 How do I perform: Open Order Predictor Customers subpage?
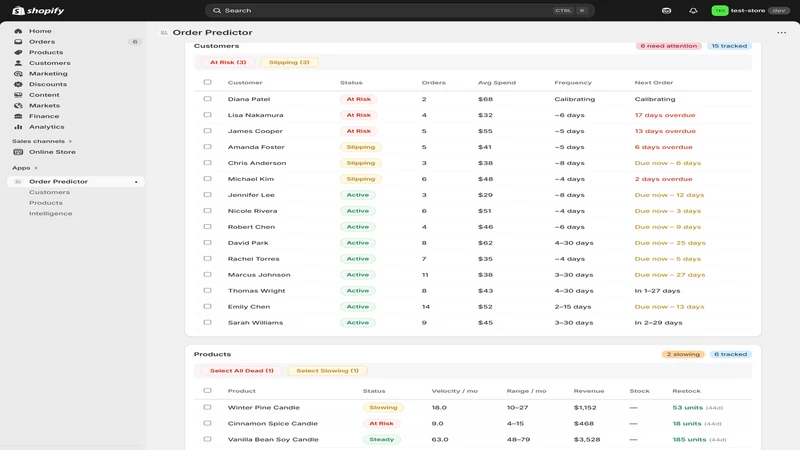(49, 192)
